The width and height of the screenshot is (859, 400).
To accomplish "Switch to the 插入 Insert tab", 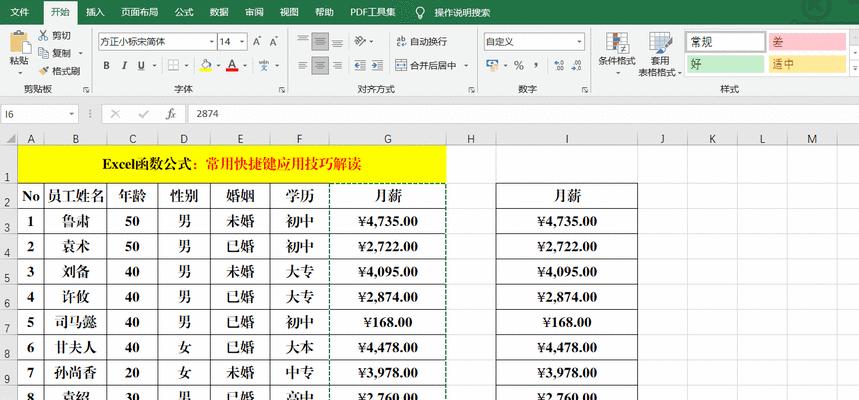I will (x=95, y=12).
